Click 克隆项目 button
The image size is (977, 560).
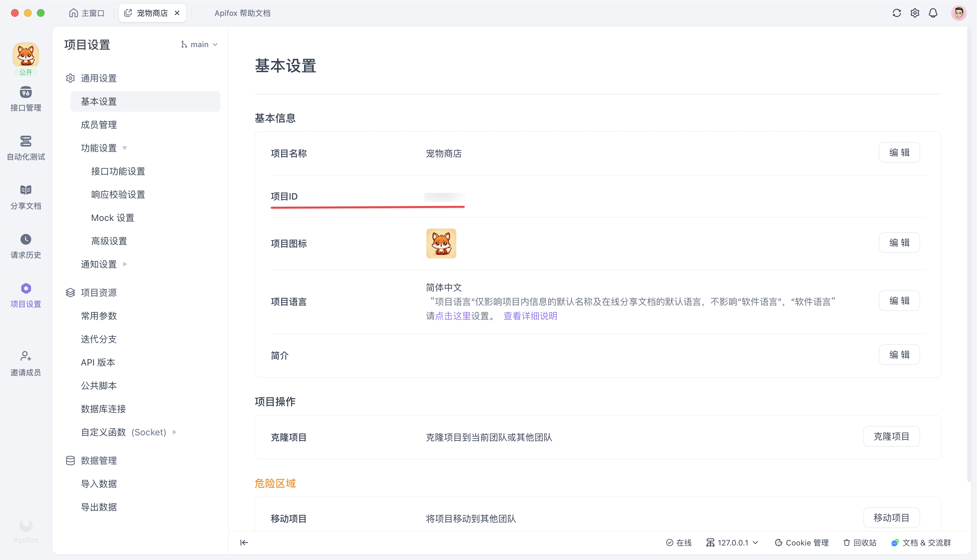tap(892, 437)
